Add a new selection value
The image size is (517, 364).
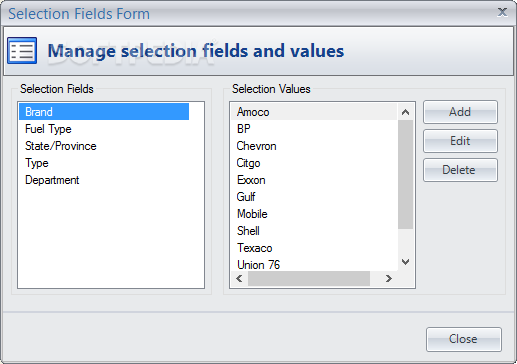click(x=460, y=112)
